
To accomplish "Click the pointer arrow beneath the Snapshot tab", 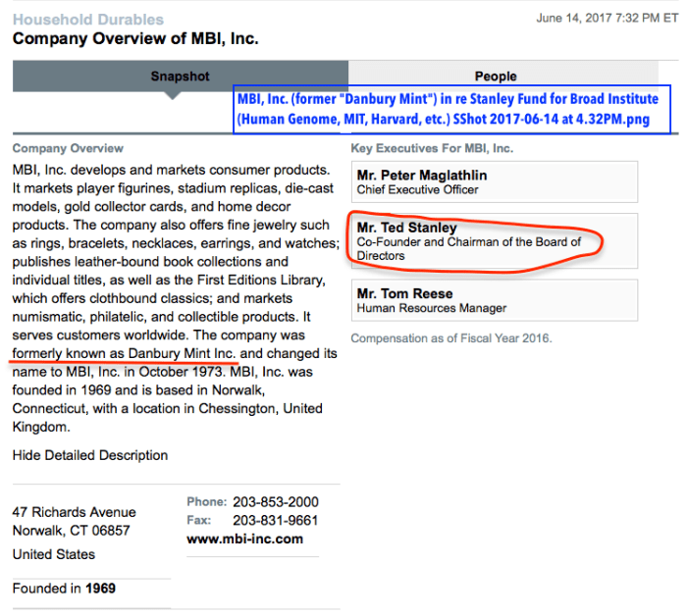I will [172, 95].
